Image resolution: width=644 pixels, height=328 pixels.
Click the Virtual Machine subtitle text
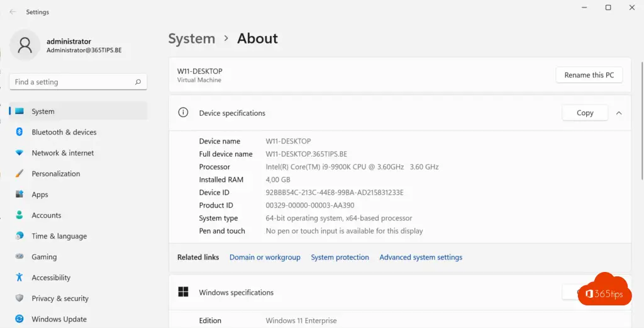click(x=199, y=80)
